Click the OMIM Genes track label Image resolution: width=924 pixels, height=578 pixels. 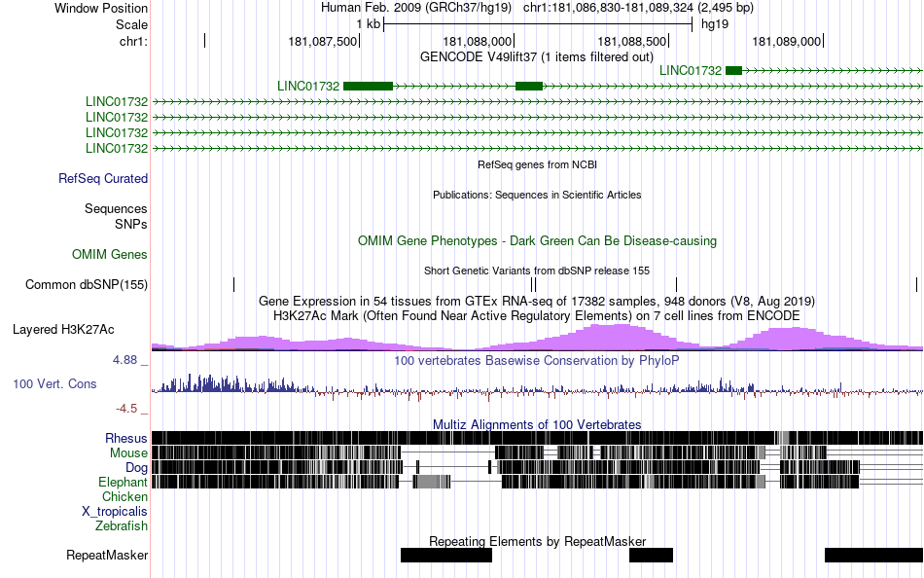coord(110,254)
